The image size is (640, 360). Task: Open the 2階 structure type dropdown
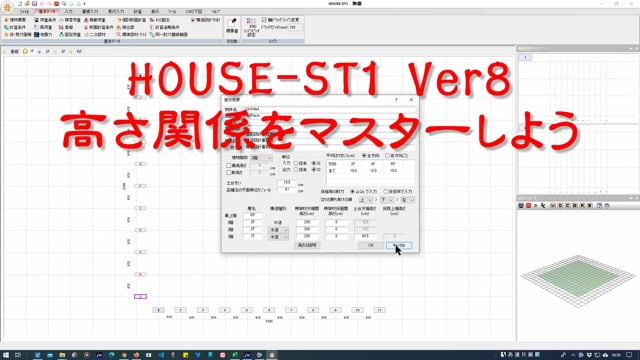[278, 230]
